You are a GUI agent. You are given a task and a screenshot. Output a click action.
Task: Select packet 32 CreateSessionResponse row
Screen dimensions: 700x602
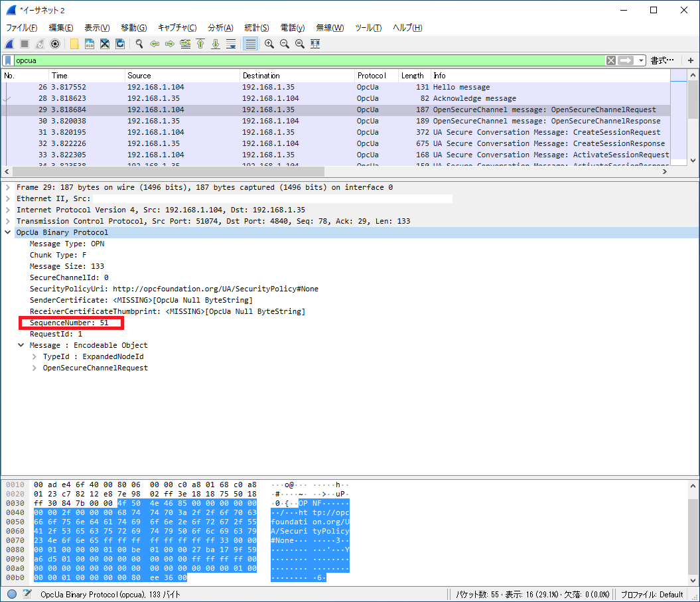tap(336, 143)
